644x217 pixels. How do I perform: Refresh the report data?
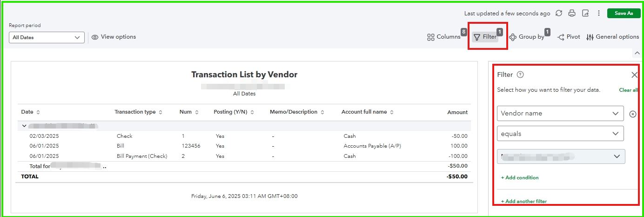(559, 14)
